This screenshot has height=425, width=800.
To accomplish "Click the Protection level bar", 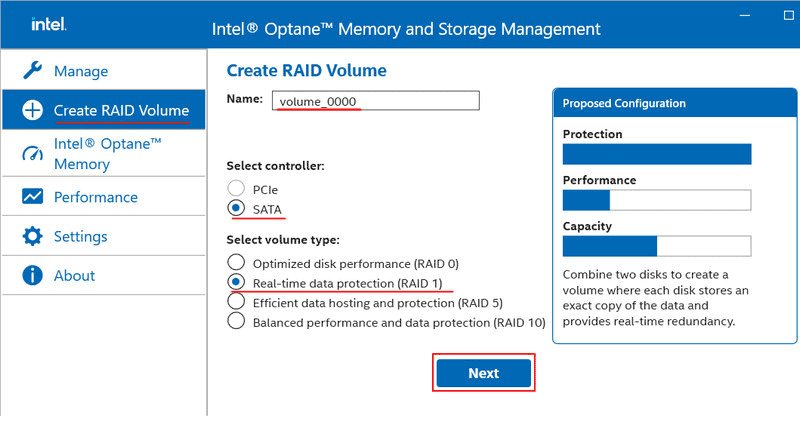I will pos(656,154).
